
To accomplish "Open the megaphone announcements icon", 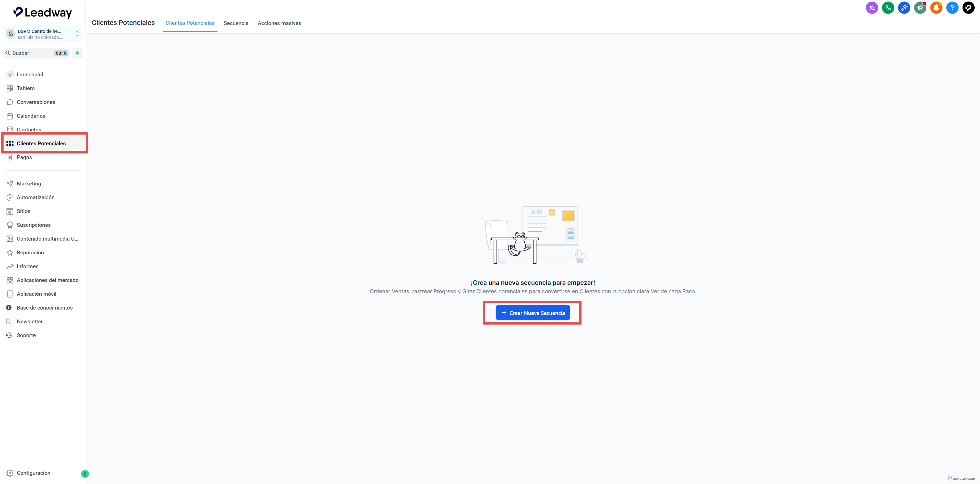I will tap(920, 8).
